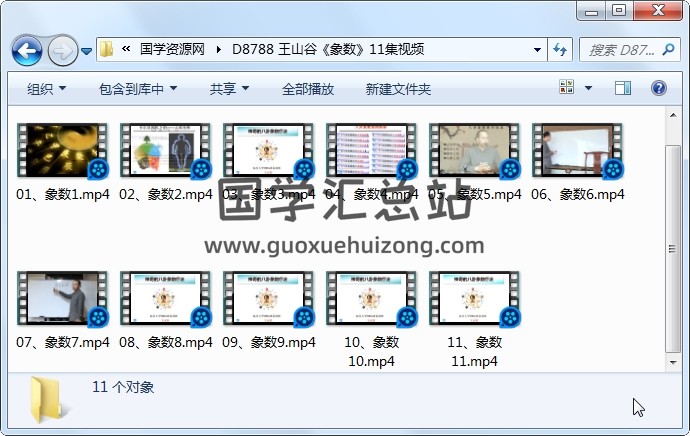Screen dimensions: 690x436
Task: Click the Back navigation arrow button
Action: [27, 49]
